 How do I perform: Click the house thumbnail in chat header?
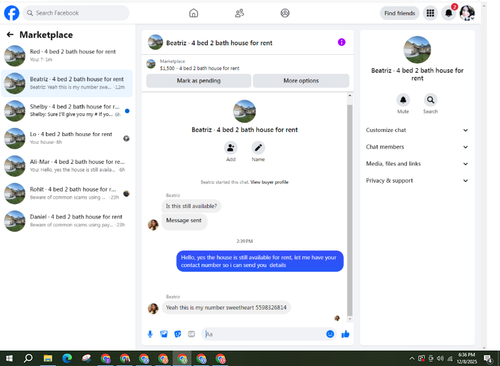155,42
